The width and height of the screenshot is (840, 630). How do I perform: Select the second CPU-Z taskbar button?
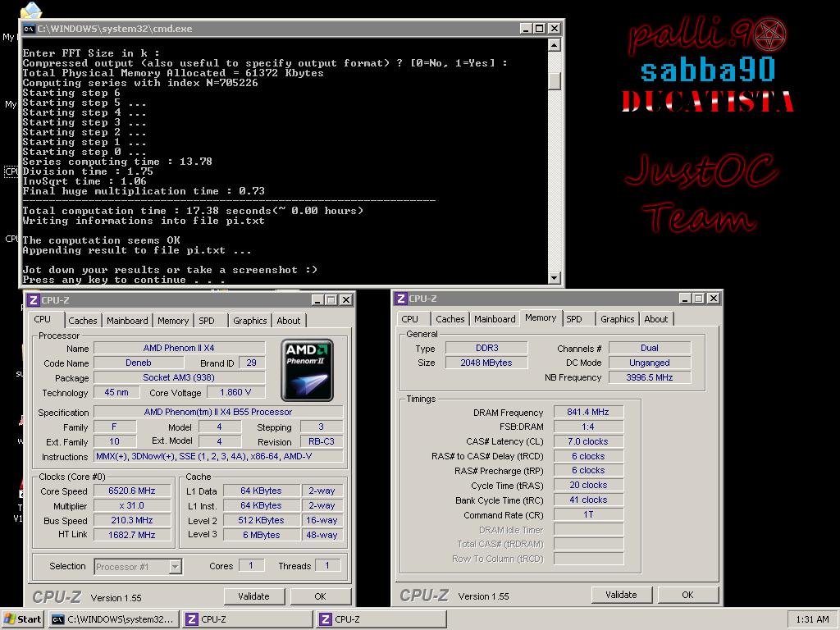click(381, 619)
